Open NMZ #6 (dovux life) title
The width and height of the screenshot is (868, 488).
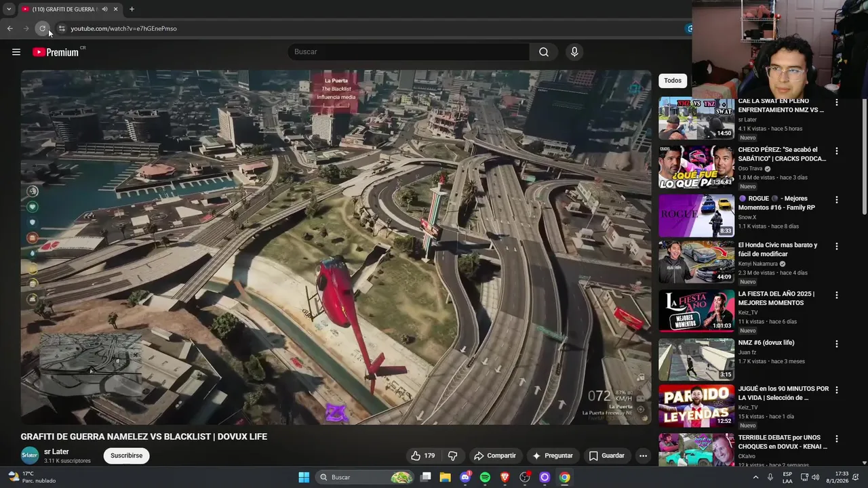(x=766, y=343)
